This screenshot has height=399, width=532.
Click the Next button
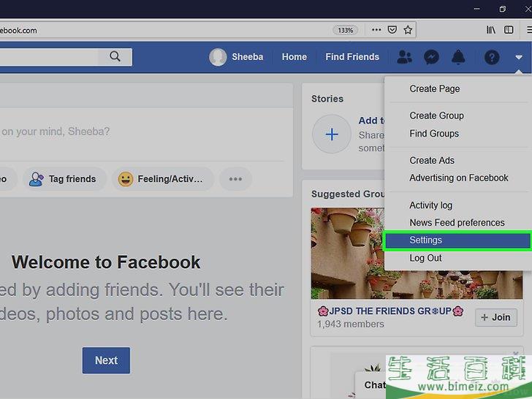[106, 360]
